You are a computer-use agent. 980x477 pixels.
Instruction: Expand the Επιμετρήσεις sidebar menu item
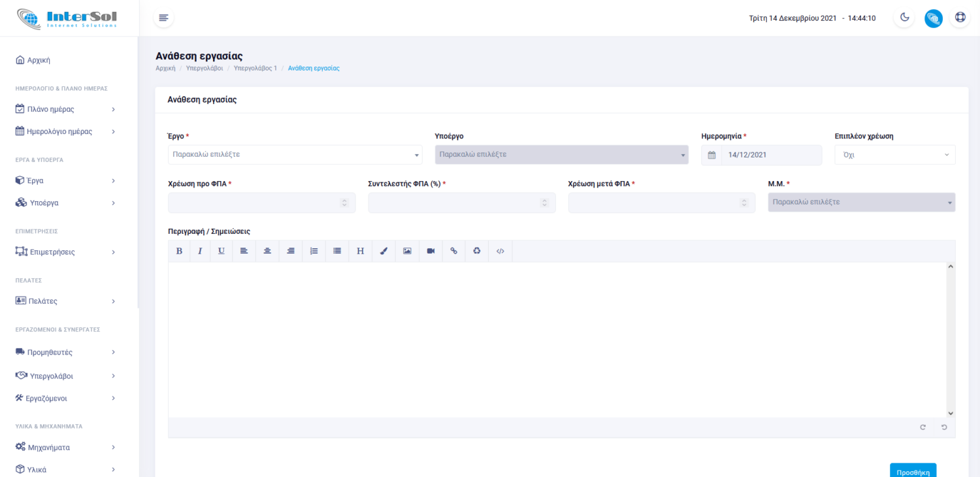pyautogui.click(x=65, y=252)
